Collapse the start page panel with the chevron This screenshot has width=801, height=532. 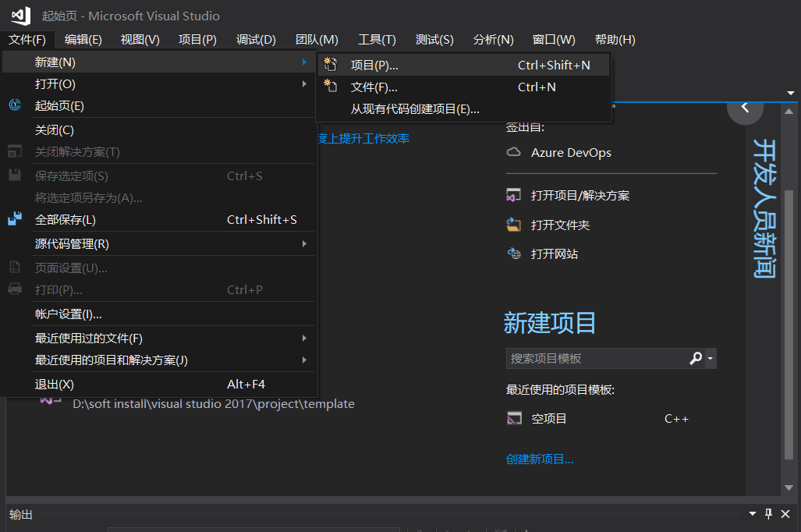tap(745, 106)
